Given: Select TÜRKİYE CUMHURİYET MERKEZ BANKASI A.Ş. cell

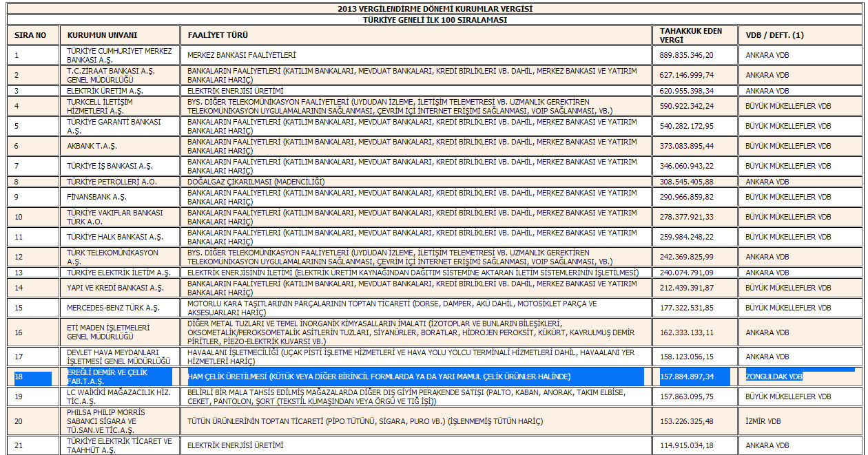Looking at the screenshot, I should [x=120, y=55].
